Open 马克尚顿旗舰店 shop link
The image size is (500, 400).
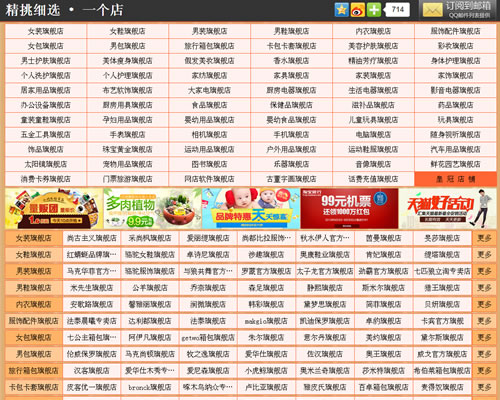[x=150, y=354]
